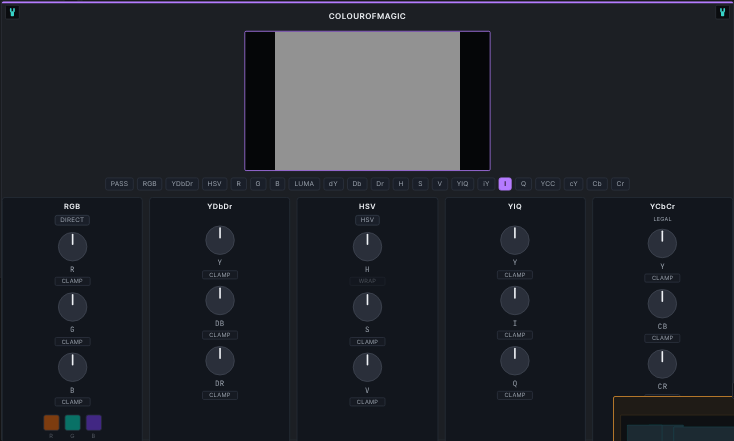Viewport: 734px width, 441px height.
Task: Toggle CLAMP under the V knob
Action: coord(367,402)
